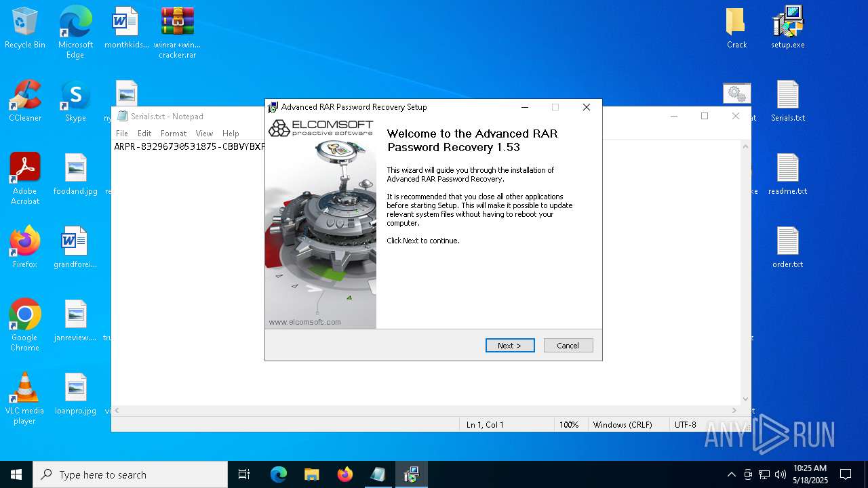Switch to the Setup installer taskbar icon
The width and height of the screenshot is (868, 488).
tap(411, 474)
